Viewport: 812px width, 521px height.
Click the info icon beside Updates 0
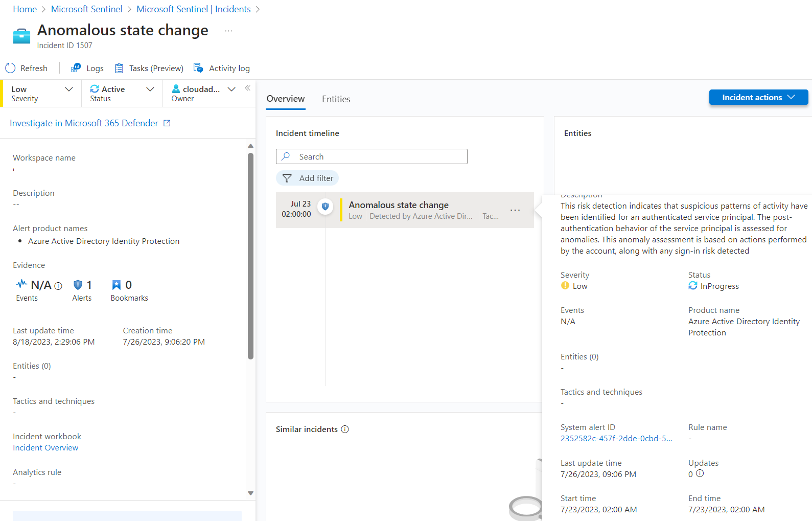pos(700,473)
